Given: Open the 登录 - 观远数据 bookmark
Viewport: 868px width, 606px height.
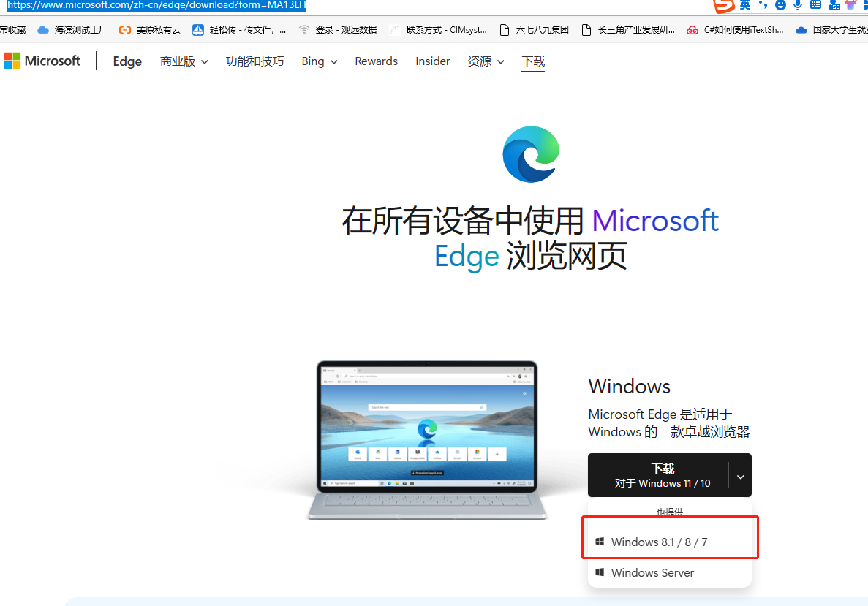Looking at the screenshot, I should [338, 30].
